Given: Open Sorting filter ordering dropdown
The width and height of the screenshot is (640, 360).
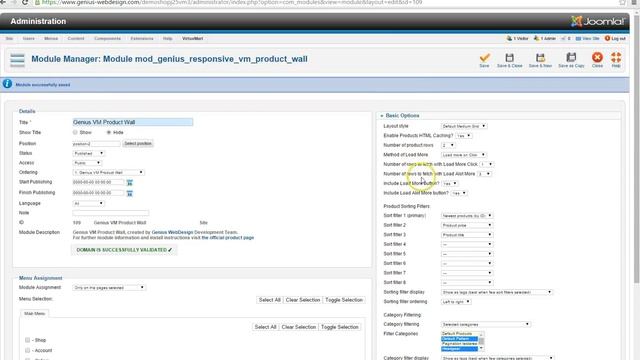Looking at the screenshot, I should tap(456, 302).
